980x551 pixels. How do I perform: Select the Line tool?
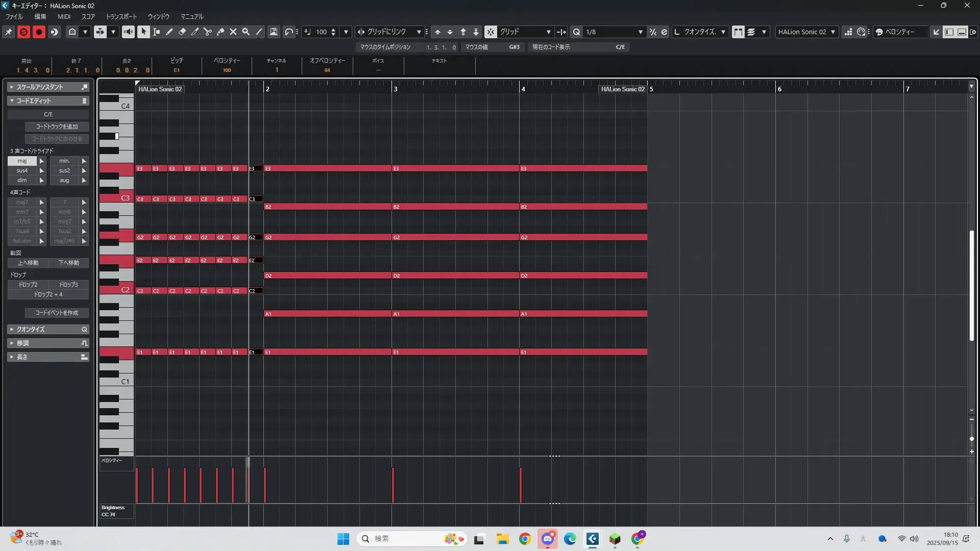tap(259, 32)
